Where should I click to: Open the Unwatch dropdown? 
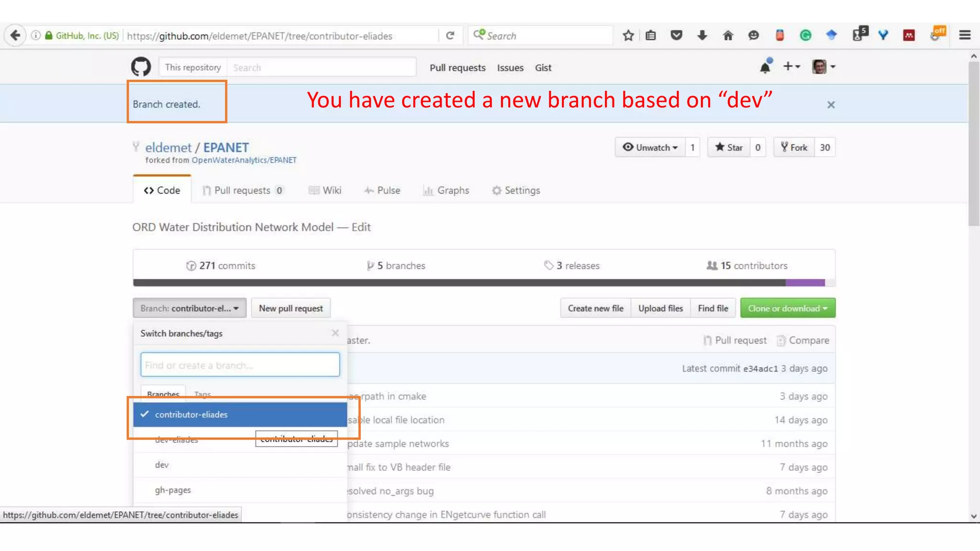pyautogui.click(x=650, y=147)
